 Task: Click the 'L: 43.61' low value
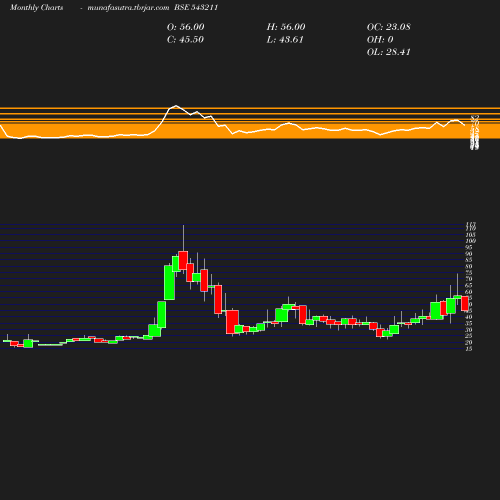285,39
